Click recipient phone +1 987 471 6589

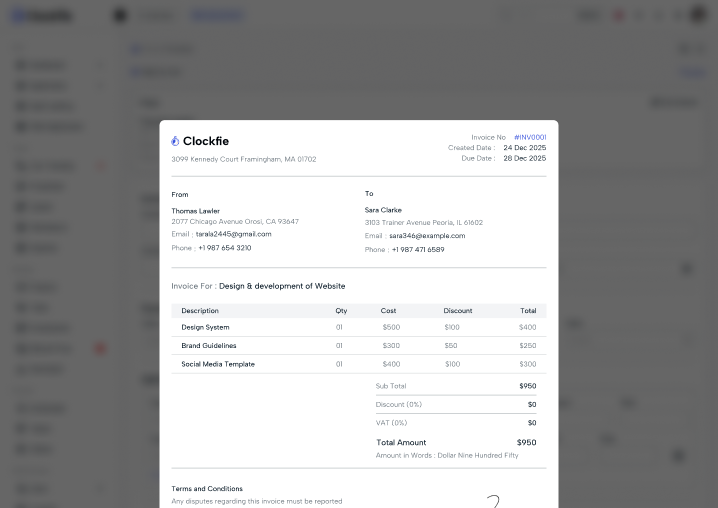click(418, 250)
